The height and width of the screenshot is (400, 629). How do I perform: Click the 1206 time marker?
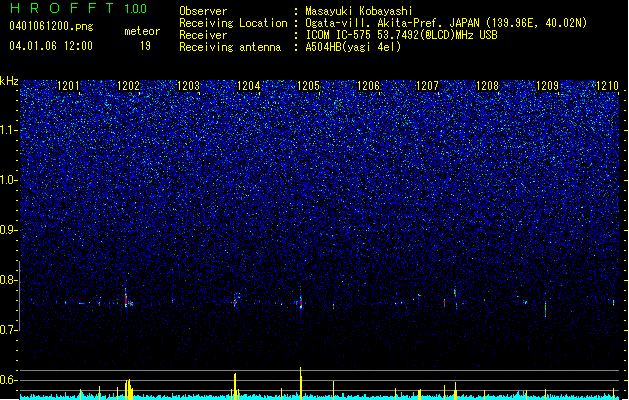click(x=368, y=86)
